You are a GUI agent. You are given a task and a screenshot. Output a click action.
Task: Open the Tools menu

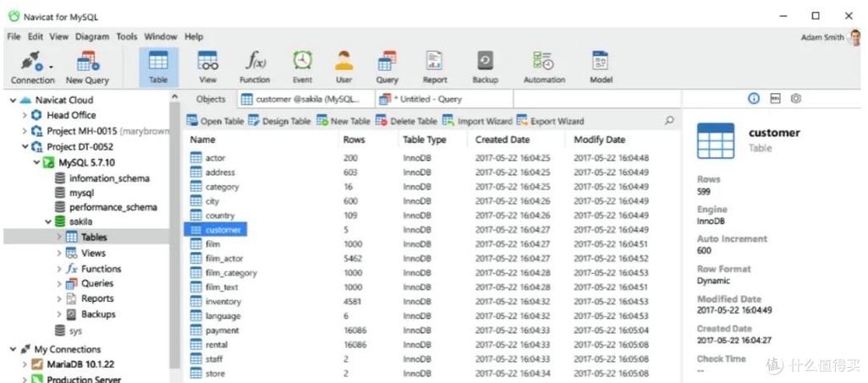coord(127,36)
